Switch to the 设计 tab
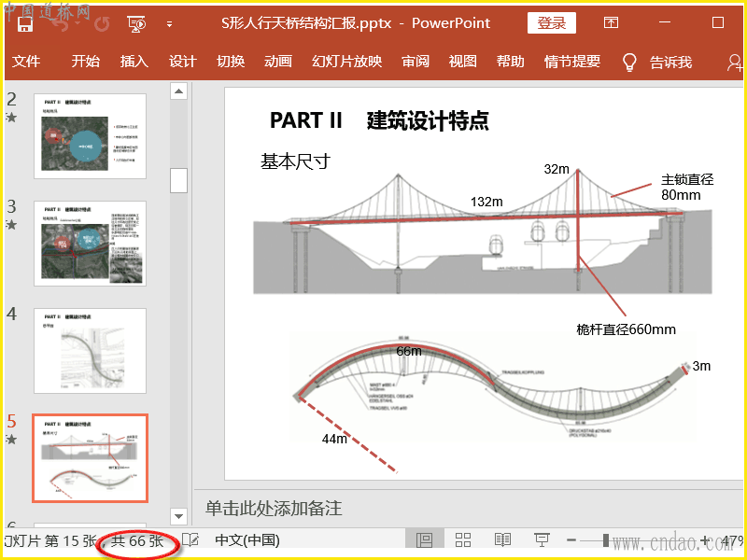The image size is (747, 560). tap(182, 62)
